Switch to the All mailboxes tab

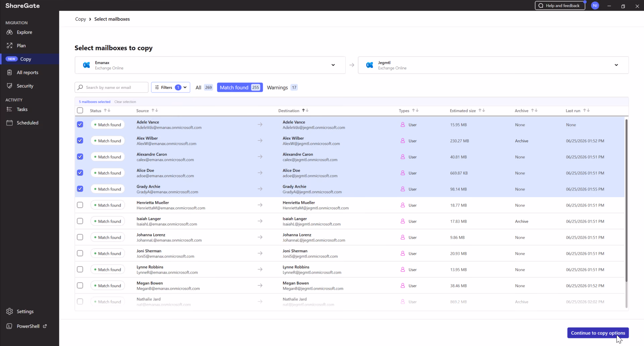coord(204,88)
